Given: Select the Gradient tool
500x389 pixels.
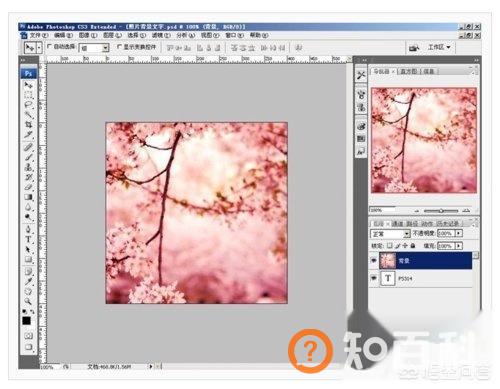Looking at the screenshot, I should [29, 197].
